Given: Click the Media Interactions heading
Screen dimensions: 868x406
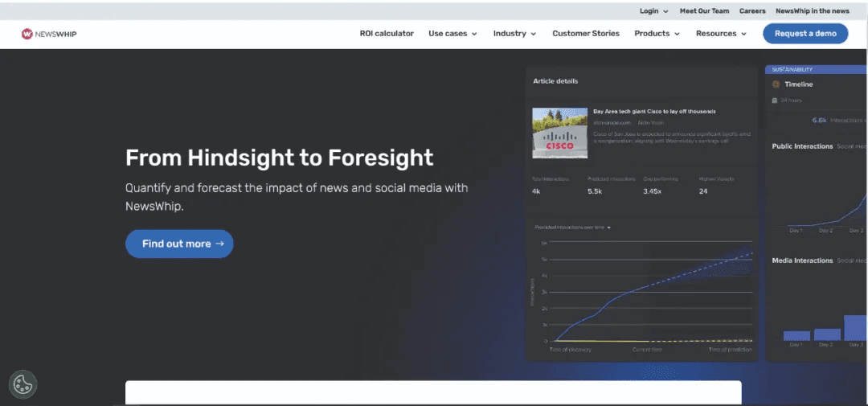Looking at the screenshot, I should 802,260.
